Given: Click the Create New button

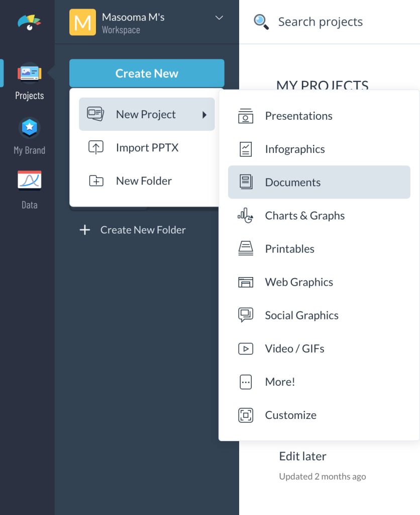Looking at the screenshot, I should tap(146, 73).
